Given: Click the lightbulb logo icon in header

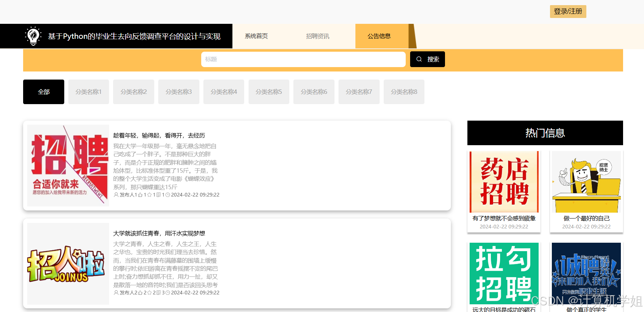Looking at the screenshot, I should pos(33,36).
